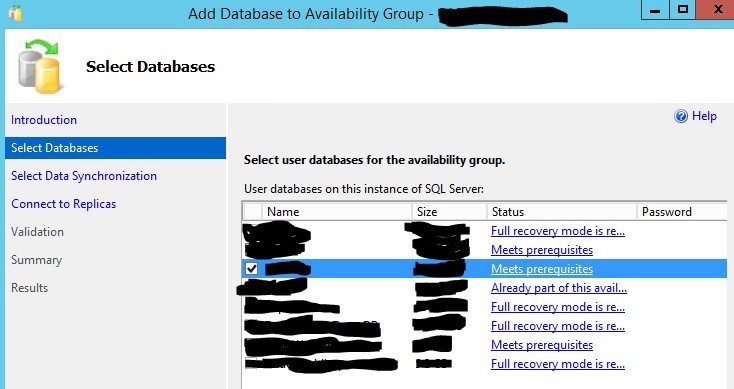Sort the table by the Name column header

(x=337, y=212)
